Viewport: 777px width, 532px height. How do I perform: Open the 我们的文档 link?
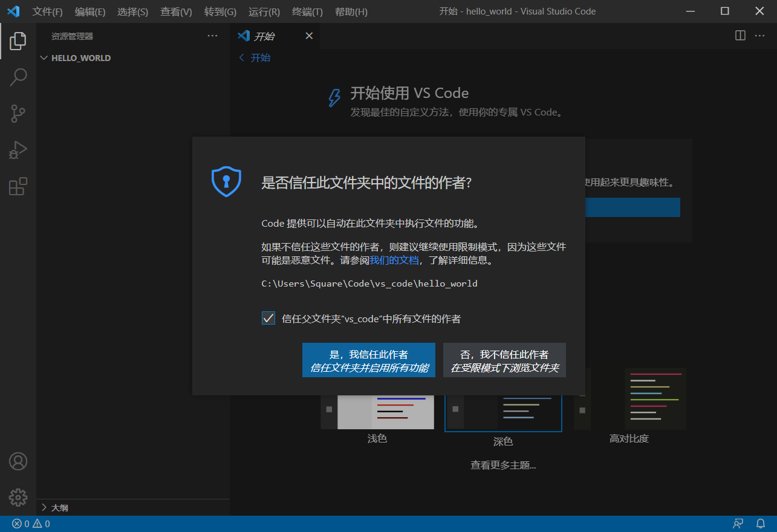point(394,261)
